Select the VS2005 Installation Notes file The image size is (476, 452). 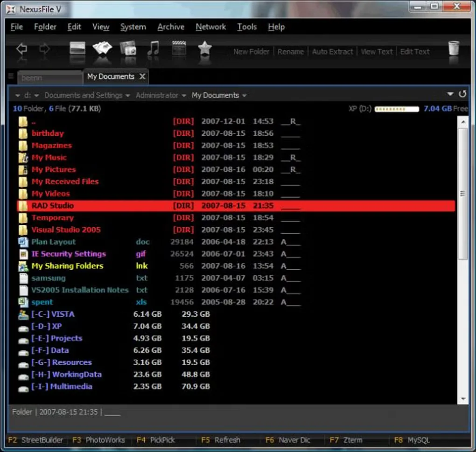(80, 290)
